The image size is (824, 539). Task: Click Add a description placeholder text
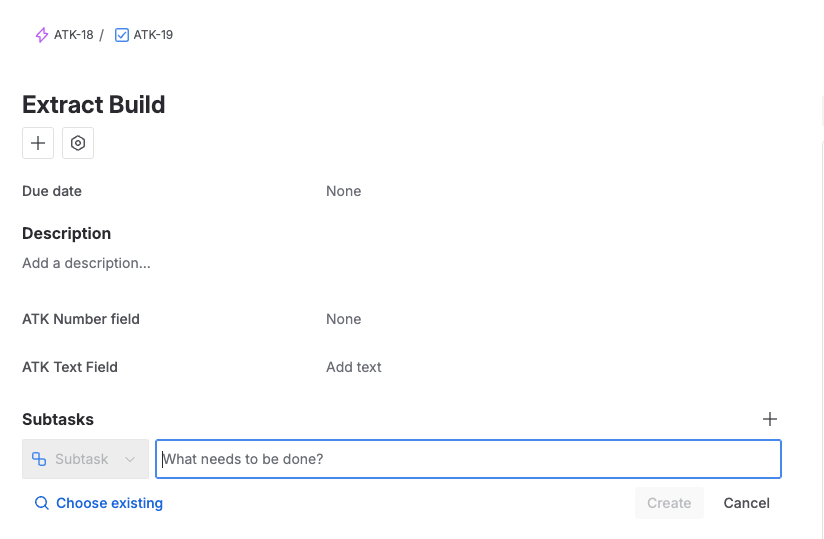pyautogui.click(x=86, y=263)
